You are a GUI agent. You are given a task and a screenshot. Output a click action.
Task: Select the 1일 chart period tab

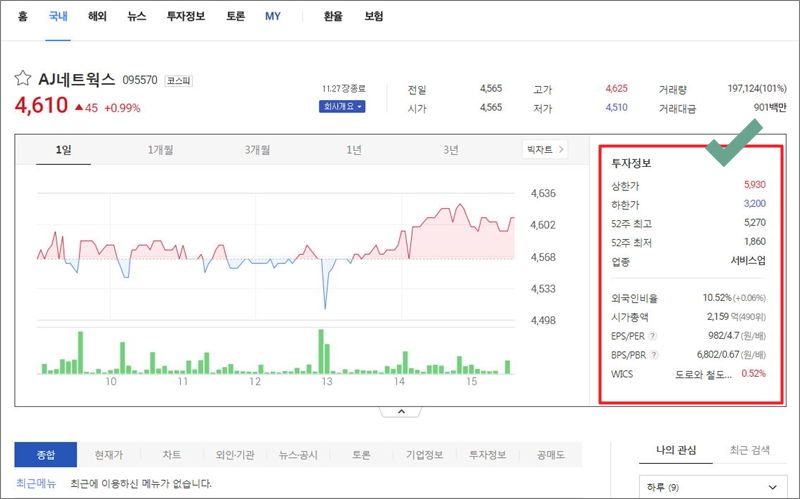click(x=63, y=150)
